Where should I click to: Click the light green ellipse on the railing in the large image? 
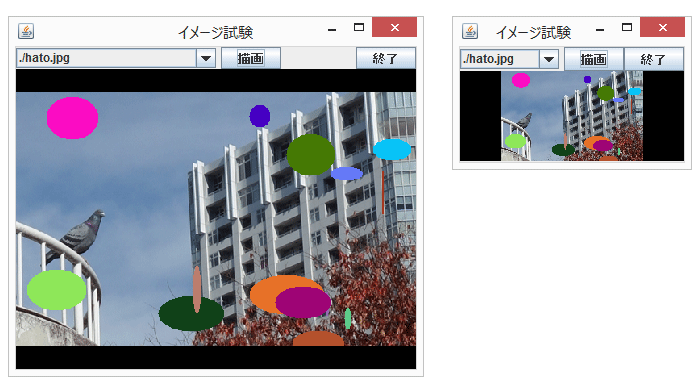coord(56,290)
